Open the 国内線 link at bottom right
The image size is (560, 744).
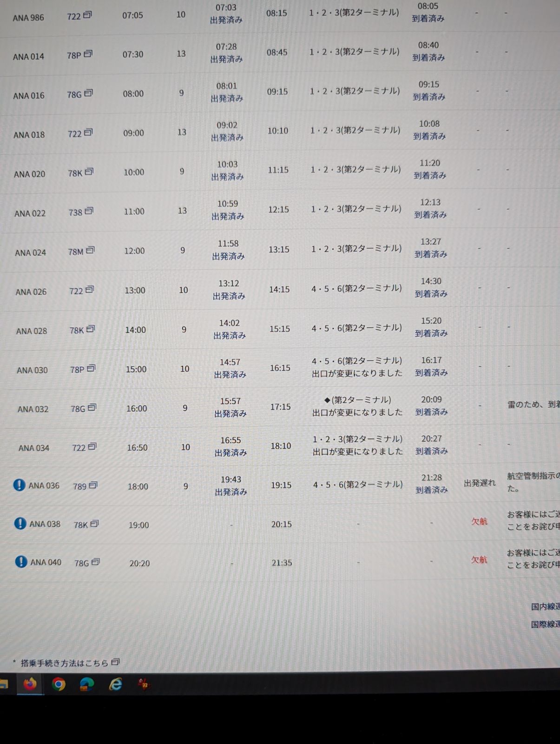click(x=545, y=606)
